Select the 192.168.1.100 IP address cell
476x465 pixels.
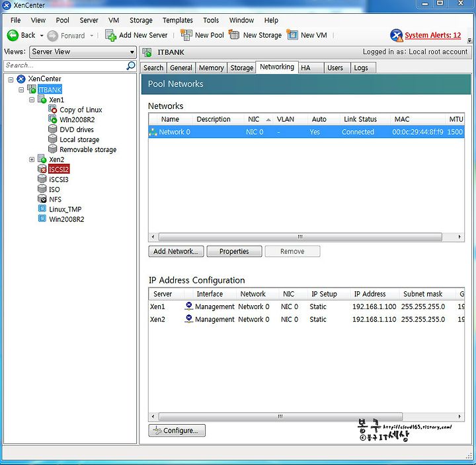click(374, 306)
